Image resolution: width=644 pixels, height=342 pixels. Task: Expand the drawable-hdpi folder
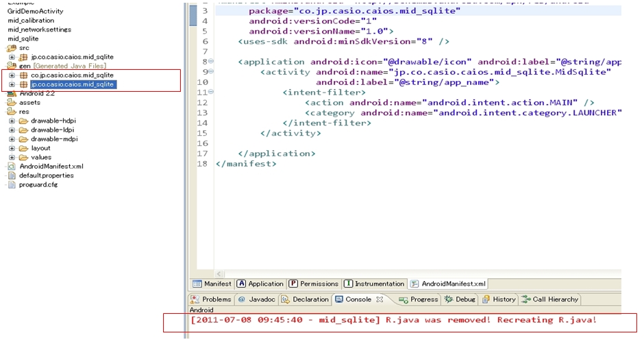(12, 121)
